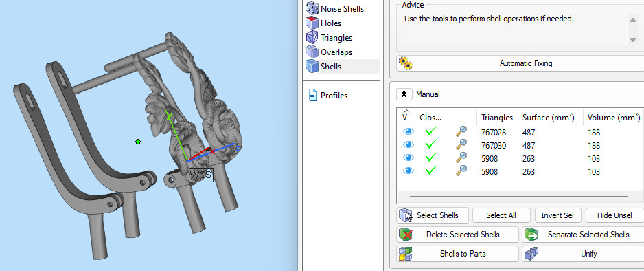Click the closed checkmark of the 767030 shell row

[x=430, y=145]
